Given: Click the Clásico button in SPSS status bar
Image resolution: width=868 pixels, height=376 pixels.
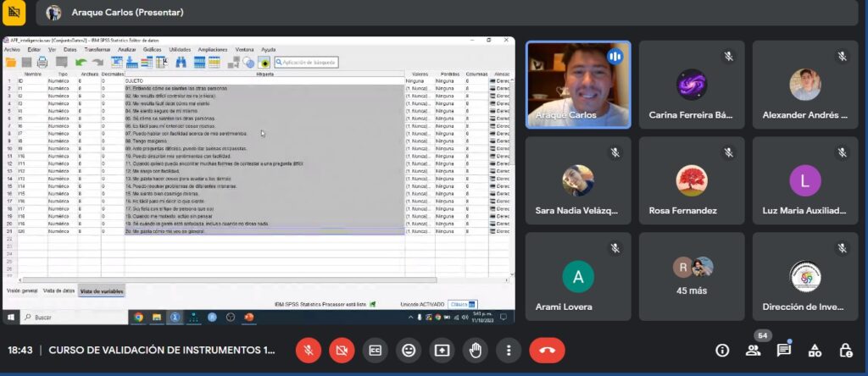Looking at the screenshot, I should (462, 304).
